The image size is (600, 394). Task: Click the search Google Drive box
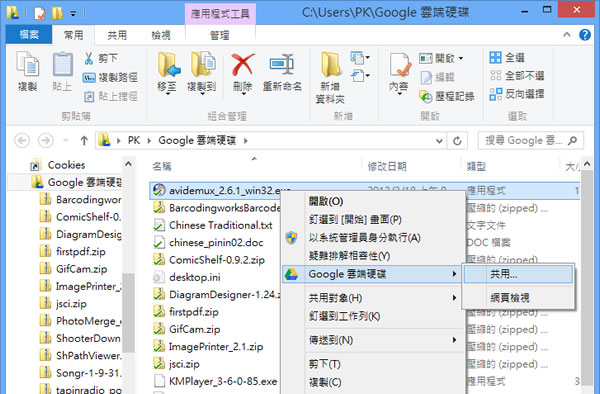(x=531, y=141)
